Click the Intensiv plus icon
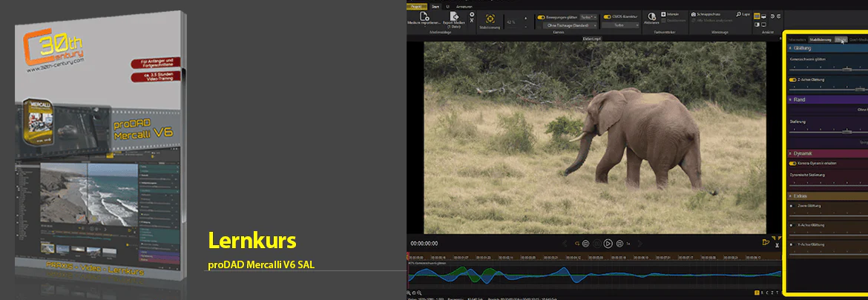Image resolution: width=868 pixels, height=300 pixels. (x=663, y=14)
